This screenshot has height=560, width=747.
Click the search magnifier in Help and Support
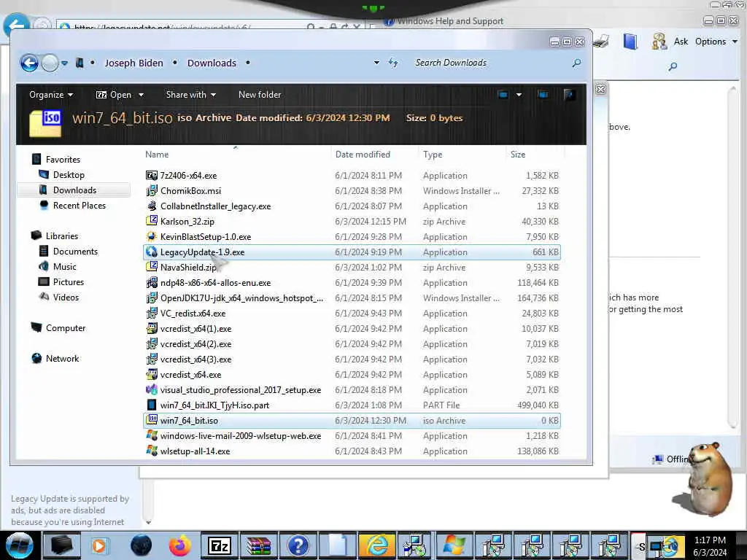point(673,66)
